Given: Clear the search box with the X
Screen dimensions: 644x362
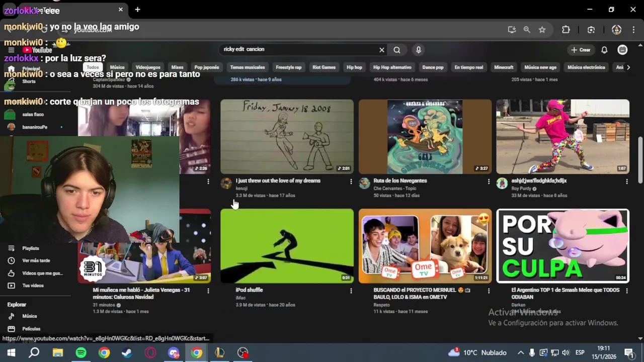Looking at the screenshot, I should 381,50.
